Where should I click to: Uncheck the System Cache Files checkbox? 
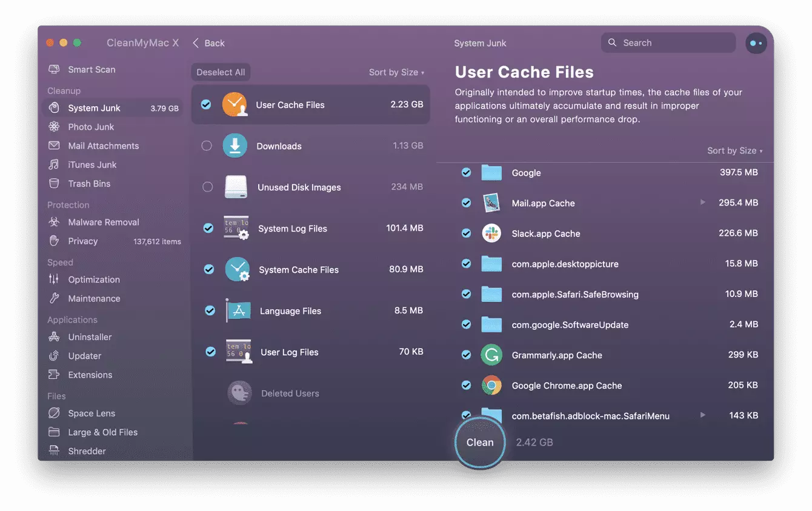209,269
